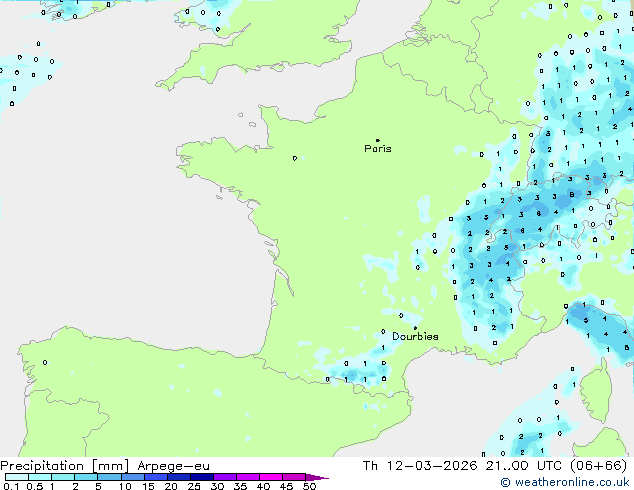The image size is (634, 490).
Task: Click the legend swatch left of 10
Action: [x=110, y=477]
